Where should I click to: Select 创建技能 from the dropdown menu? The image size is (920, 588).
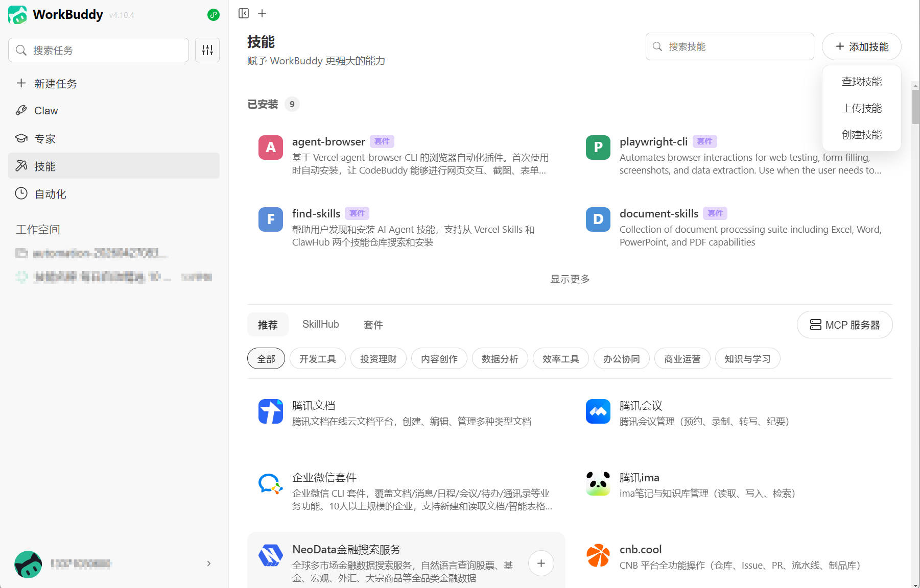(862, 135)
